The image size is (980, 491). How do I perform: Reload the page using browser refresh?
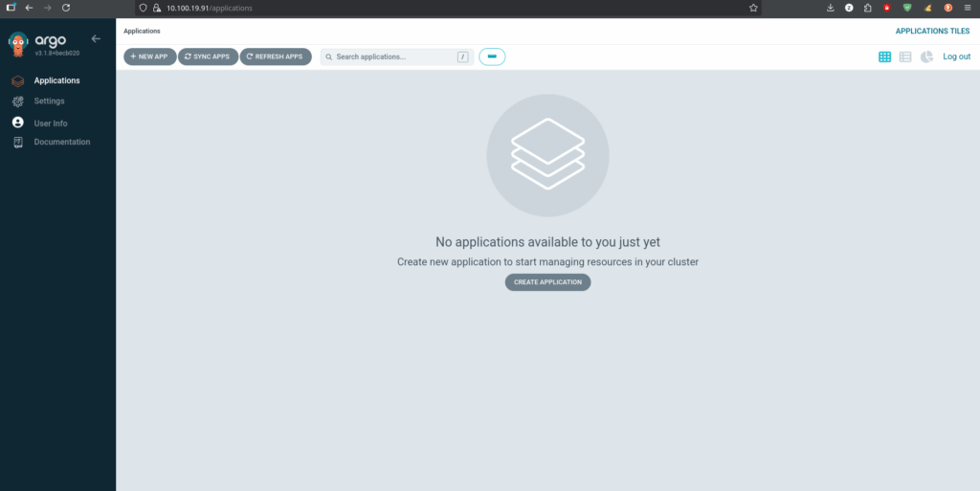coord(66,8)
